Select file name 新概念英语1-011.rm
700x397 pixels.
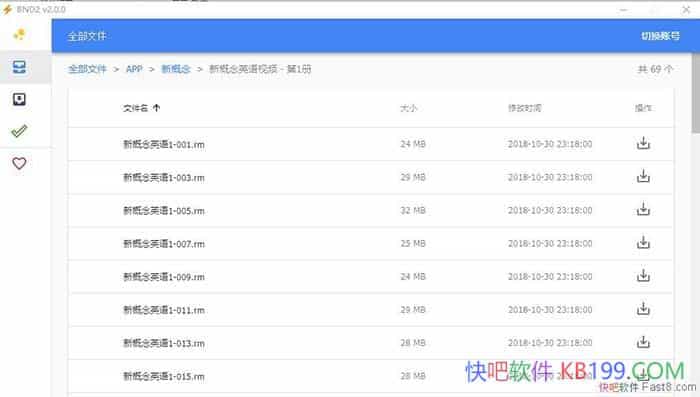pyautogui.click(x=164, y=309)
